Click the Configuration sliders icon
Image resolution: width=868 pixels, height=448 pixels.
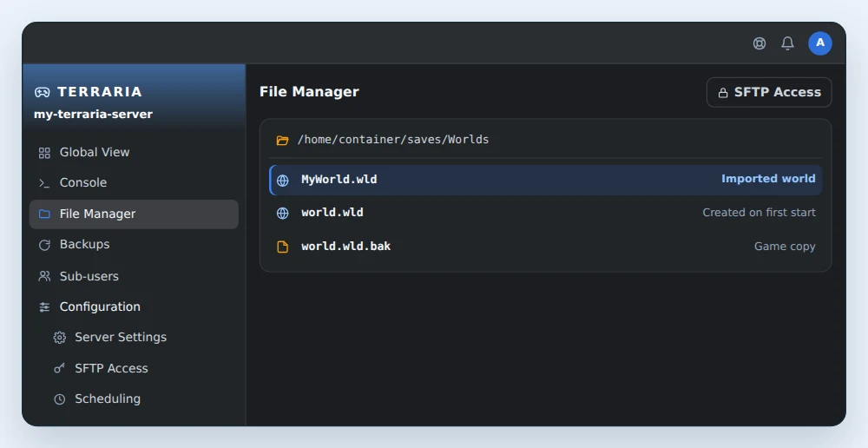click(44, 306)
